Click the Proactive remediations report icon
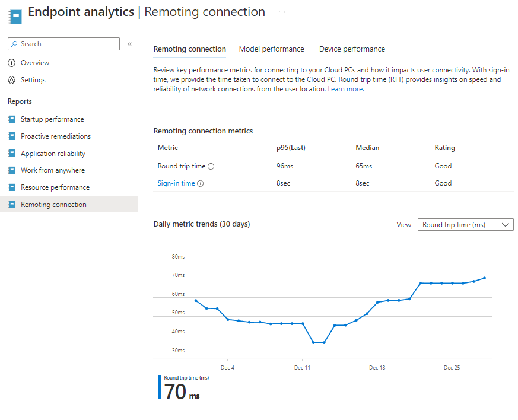Image resolution: width=518 pixels, height=420 pixels. [11, 136]
